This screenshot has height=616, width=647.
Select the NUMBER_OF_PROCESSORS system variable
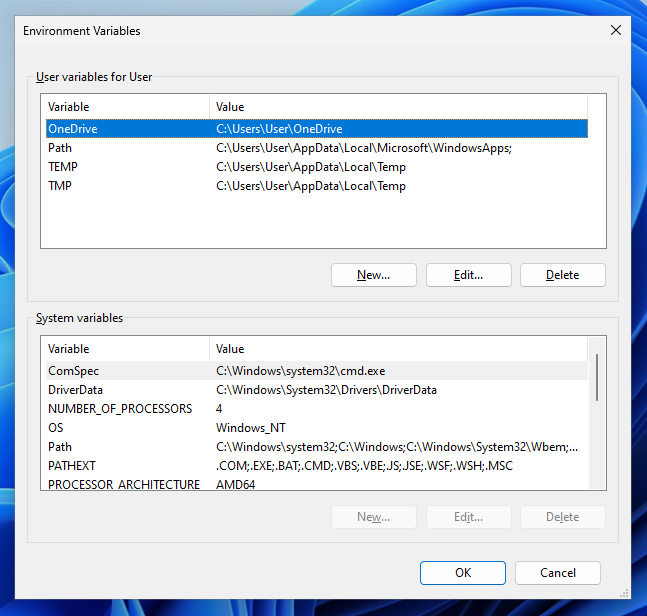pos(317,408)
